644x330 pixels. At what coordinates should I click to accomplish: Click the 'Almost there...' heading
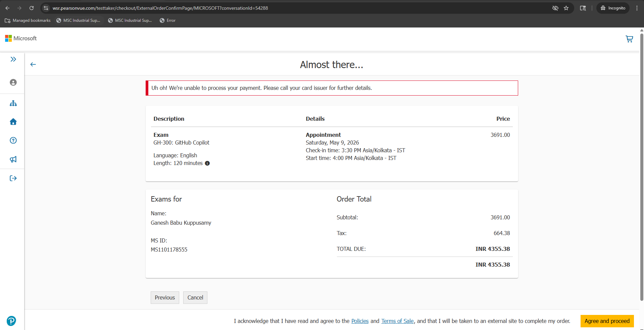(332, 64)
